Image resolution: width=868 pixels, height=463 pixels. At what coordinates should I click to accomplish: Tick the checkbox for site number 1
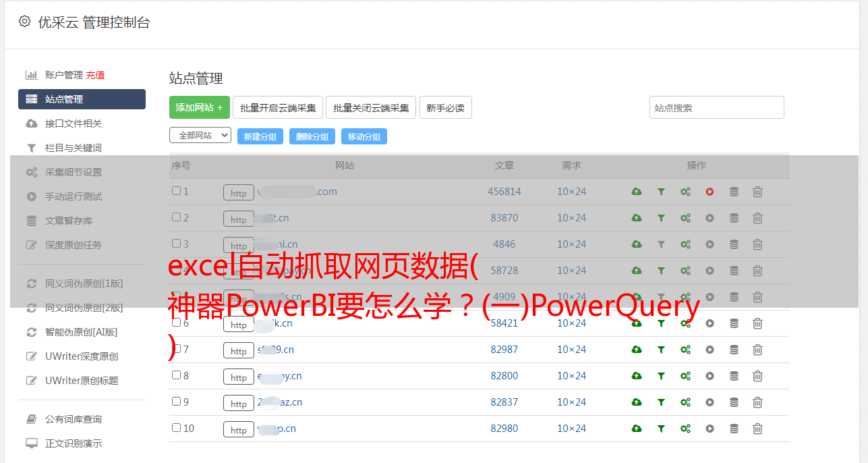click(x=176, y=191)
